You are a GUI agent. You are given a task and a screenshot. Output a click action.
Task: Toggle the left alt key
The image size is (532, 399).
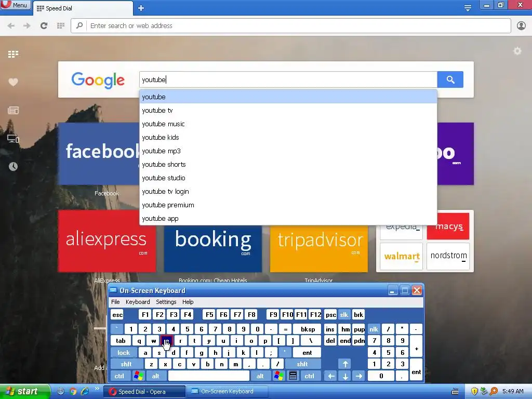click(155, 376)
